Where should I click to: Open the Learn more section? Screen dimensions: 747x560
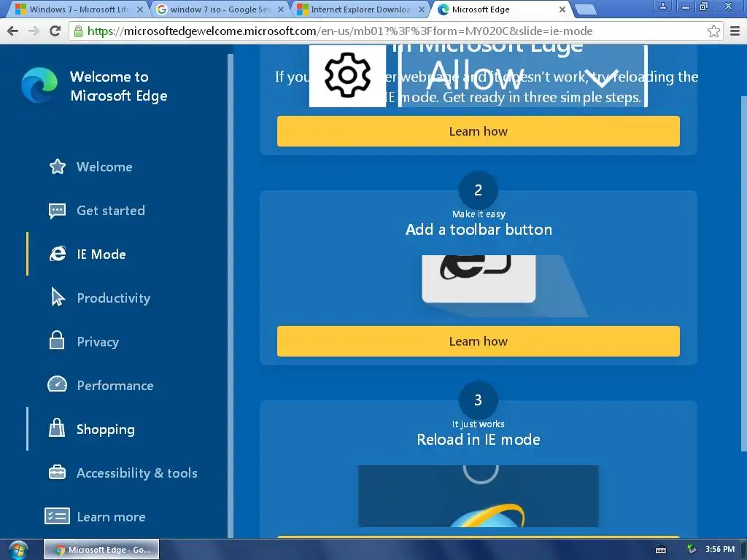[x=111, y=517]
